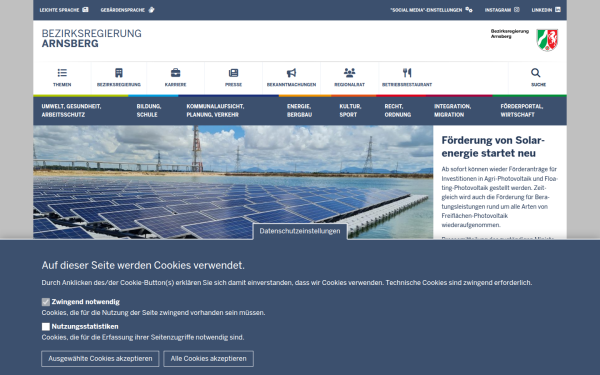Open Kommunalaufsicht, Planung, Verkehr menu
The height and width of the screenshot is (375, 600).
click(x=215, y=110)
